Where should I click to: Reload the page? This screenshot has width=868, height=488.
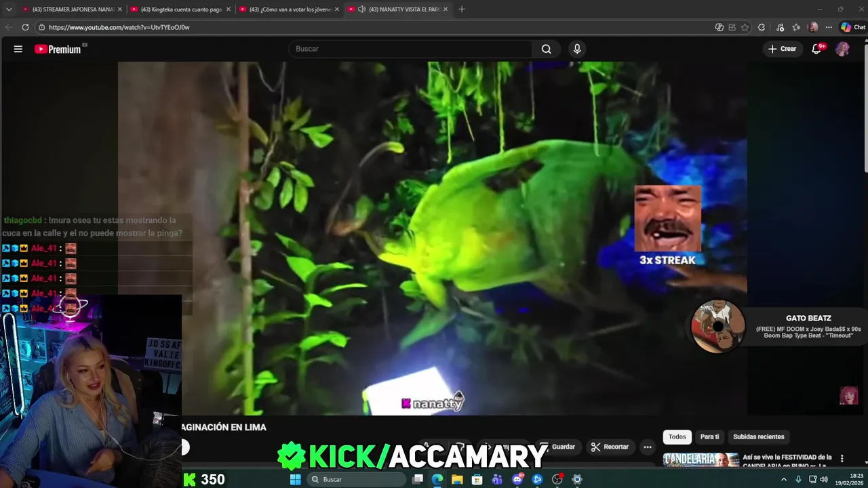pyautogui.click(x=25, y=27)
